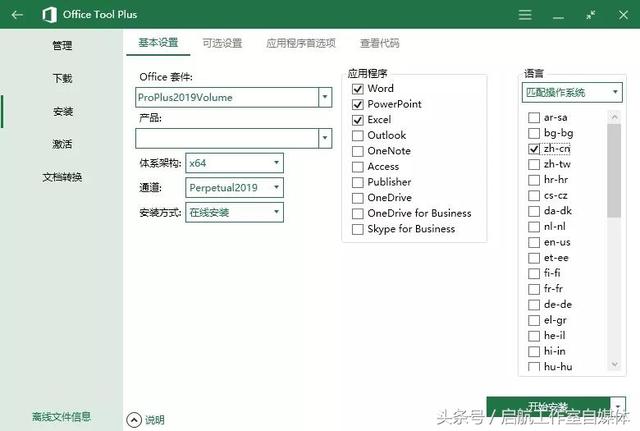Enable the OneNote checkbox
This screenshot has width=640, height=431.
click(358, 151)
